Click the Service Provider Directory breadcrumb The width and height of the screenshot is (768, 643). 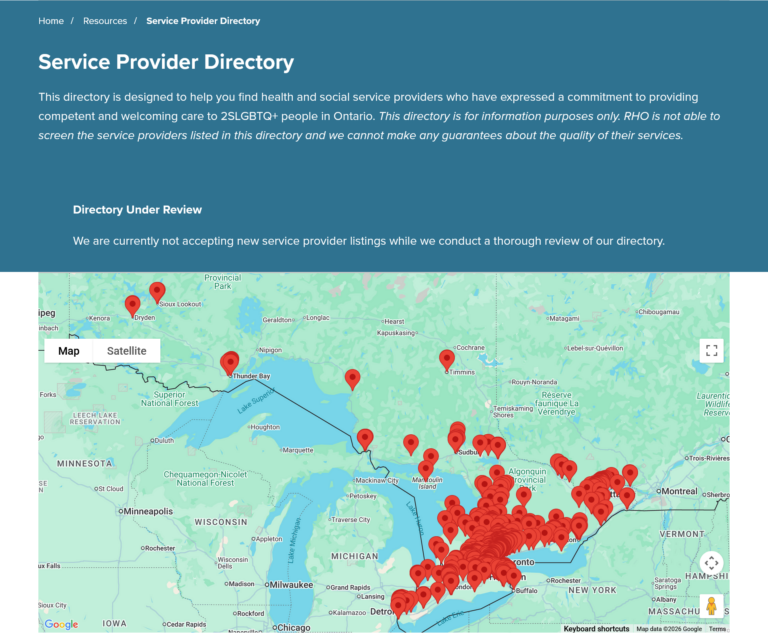pyautogui.click(x=203, y=21)
